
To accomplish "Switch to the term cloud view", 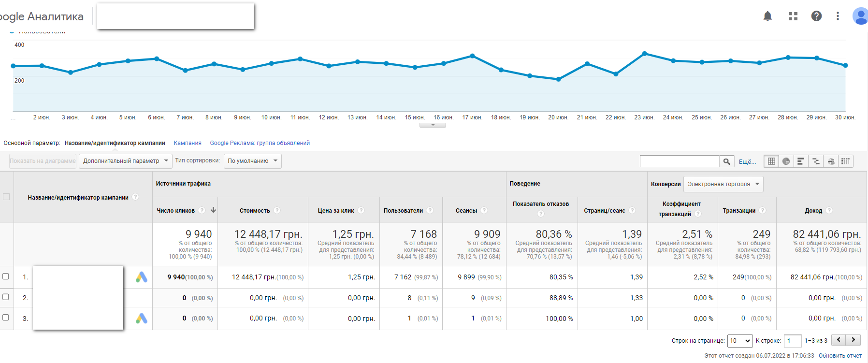I will point(831,161).
